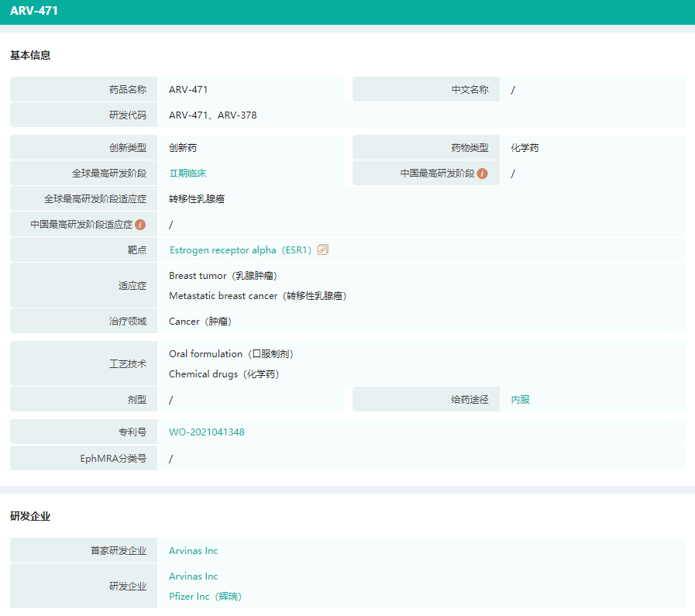Click the Chemical drugs (化学药) technology entry
Image resolution: width=695 pixels, height=616 pixels.
224,374
